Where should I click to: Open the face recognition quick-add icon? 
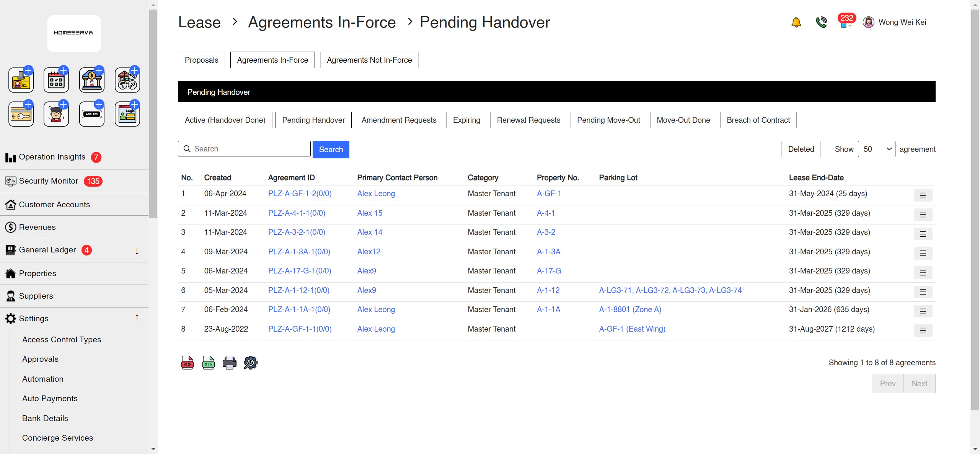[56, 113]
